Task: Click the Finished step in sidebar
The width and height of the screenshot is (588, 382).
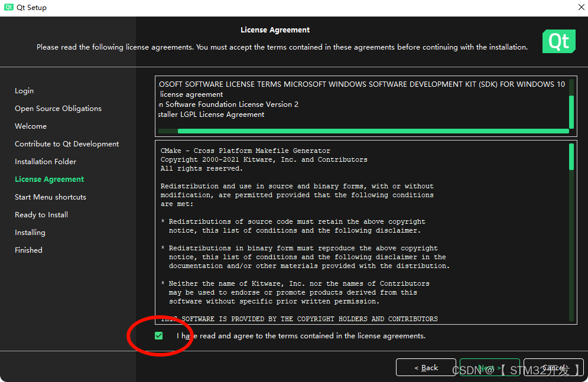Action: pos(28,250)
